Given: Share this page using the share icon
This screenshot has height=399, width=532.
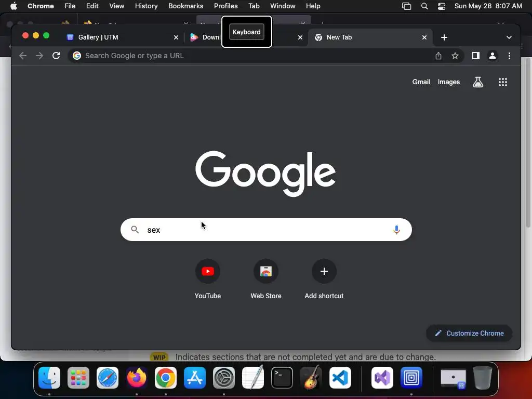Looking at the screenshot, I should point(438,56).
